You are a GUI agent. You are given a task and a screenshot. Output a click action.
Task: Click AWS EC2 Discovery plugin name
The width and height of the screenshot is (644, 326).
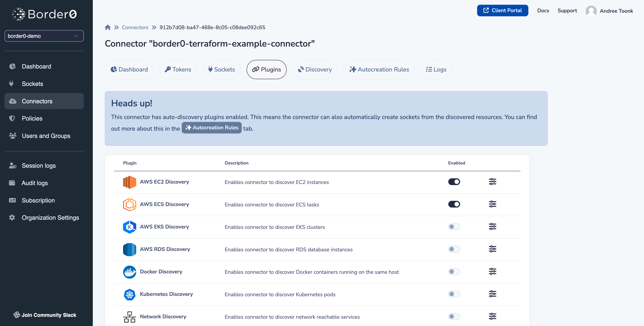164,182
